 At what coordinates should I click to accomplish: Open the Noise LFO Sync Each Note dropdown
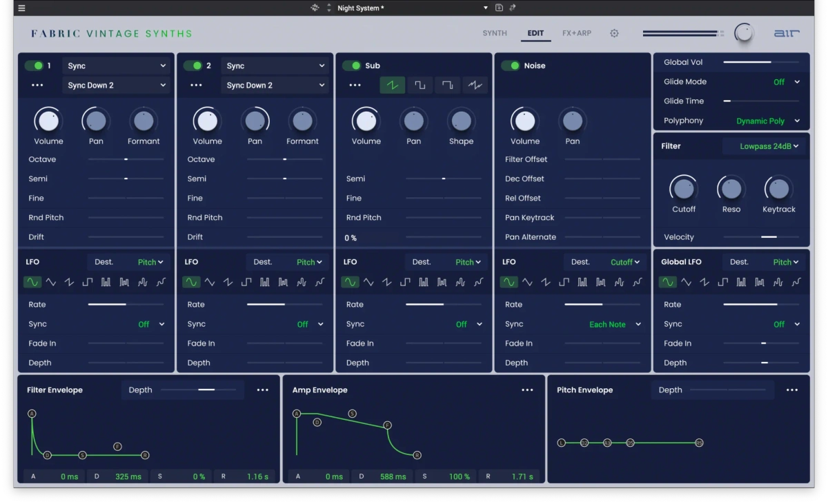[x=615, y=324]
